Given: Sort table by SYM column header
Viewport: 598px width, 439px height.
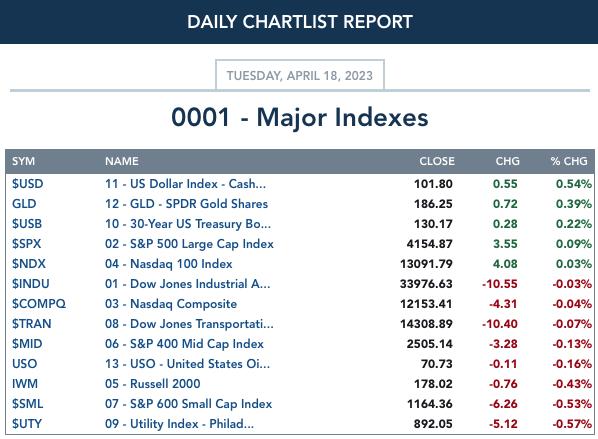Looking at the screenshot, I should (x=23, y=161).
